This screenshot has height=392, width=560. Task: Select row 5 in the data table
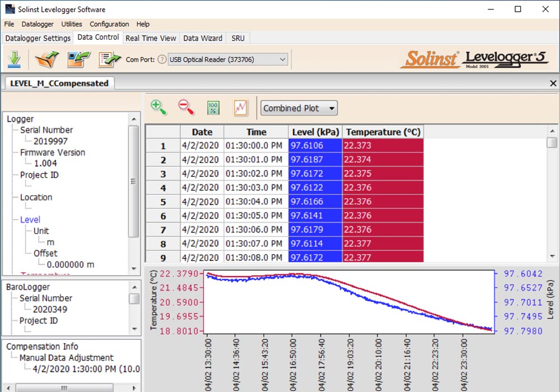[163, 202]
